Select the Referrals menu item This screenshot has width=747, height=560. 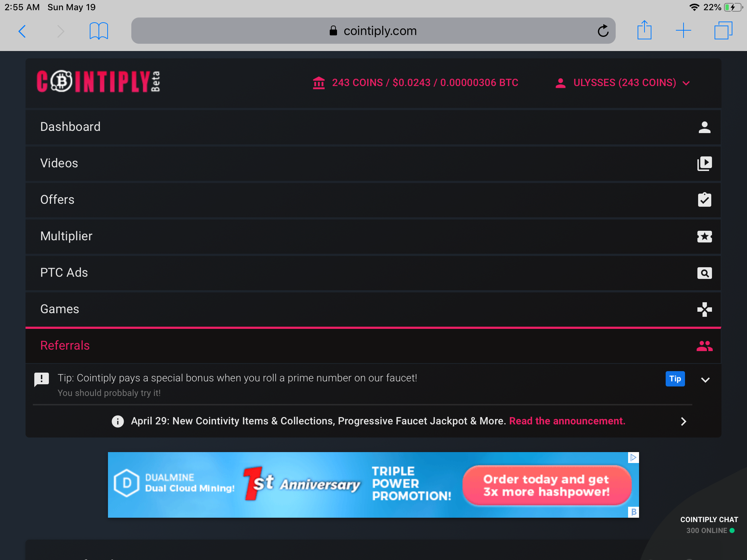pyautogui.click(x=373, y=346)
